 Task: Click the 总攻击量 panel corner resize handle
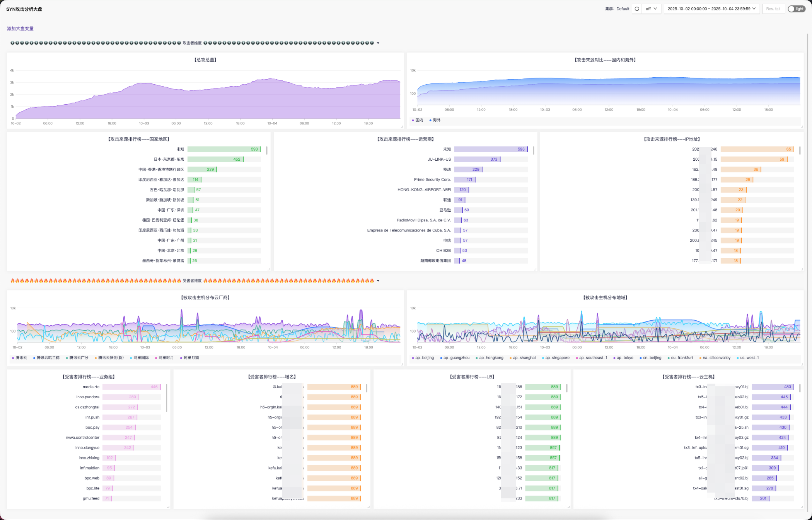coord(402,127)
